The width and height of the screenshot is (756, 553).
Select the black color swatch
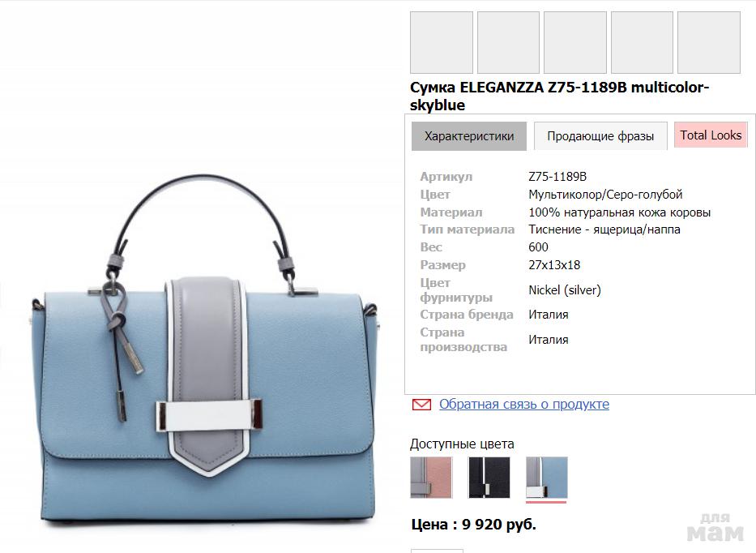point(489,478)
